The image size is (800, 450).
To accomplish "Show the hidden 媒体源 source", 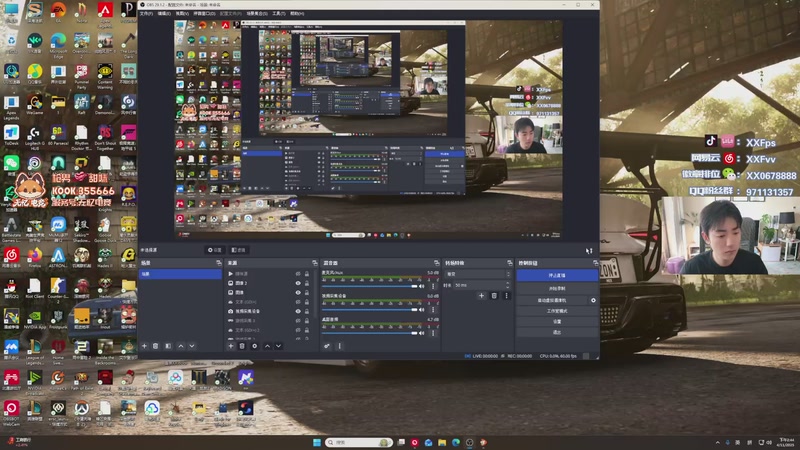I will tap(298, 274).
